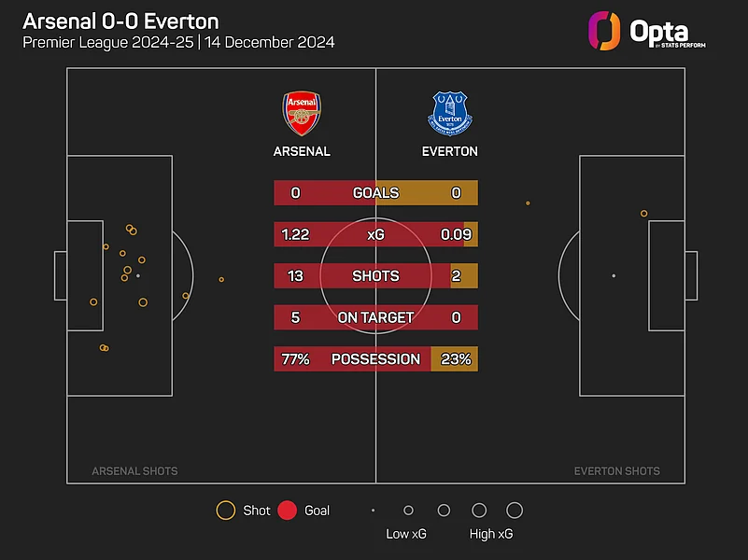
Task: Select the xG stat row label
Action: click(375, 234)
